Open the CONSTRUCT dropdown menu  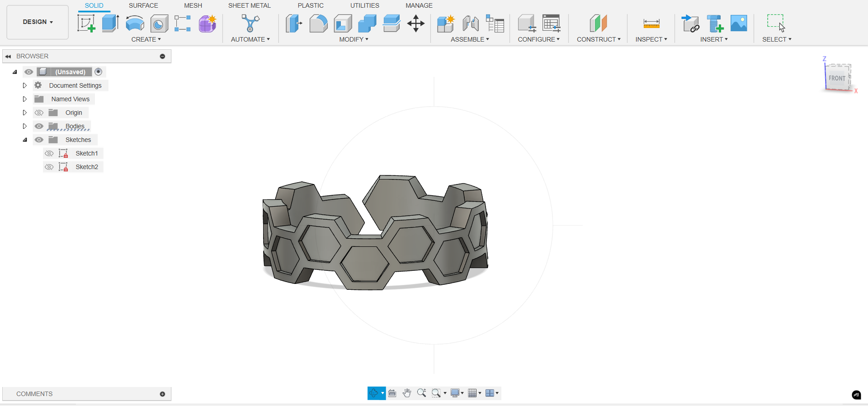tap(599, 39)
